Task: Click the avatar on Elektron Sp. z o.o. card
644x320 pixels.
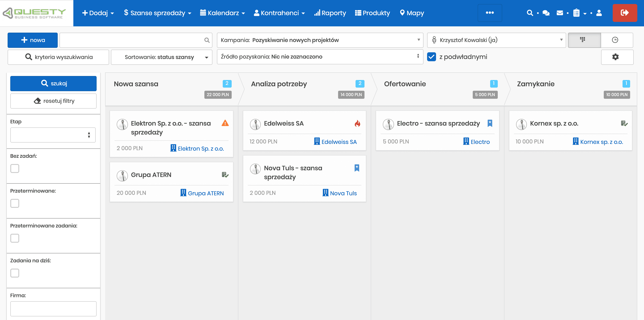Action: [x=122, y=124]
